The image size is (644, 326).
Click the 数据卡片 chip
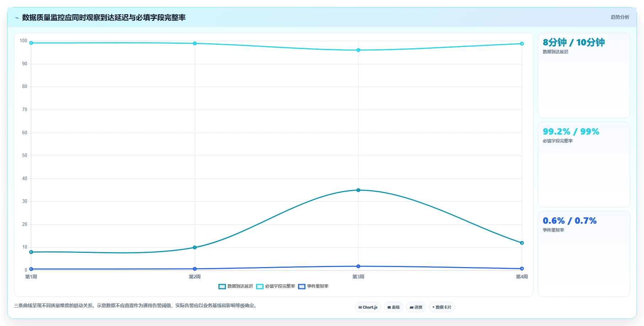pos(442,307)
